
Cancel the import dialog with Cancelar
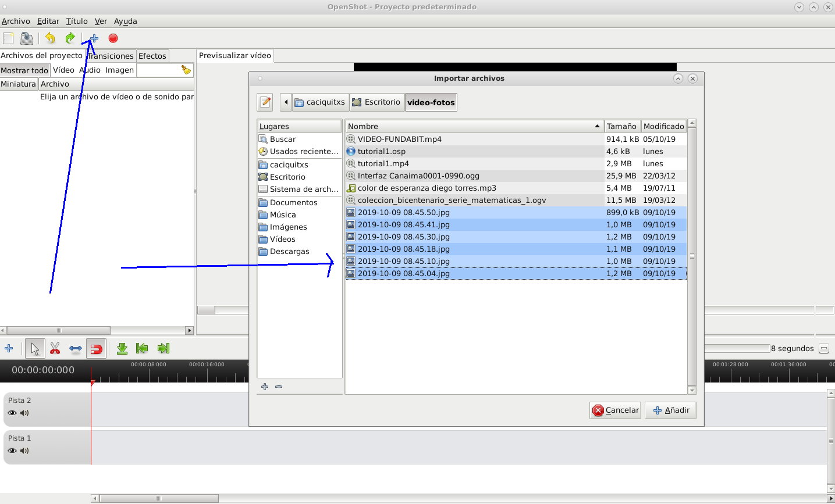[x=615, y=410]
